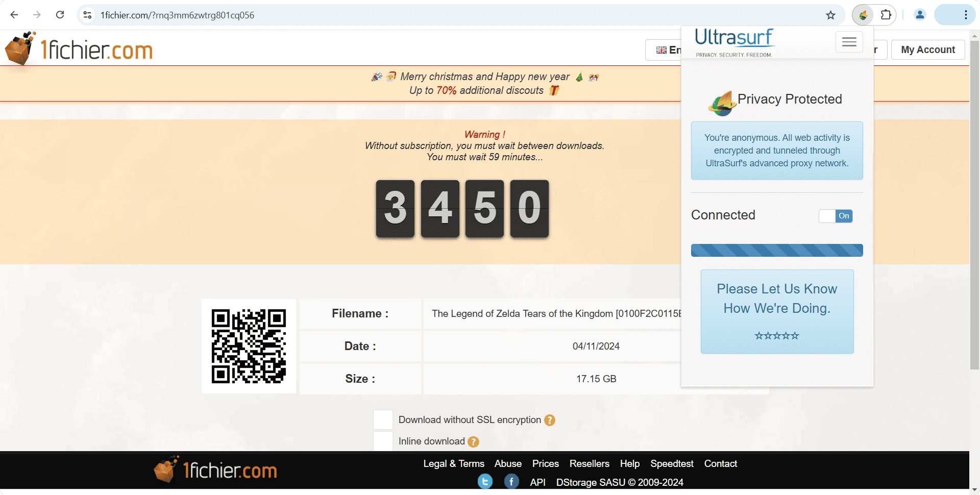
Task: Click the Ultrasurf logo in popup
Action: 734,43
